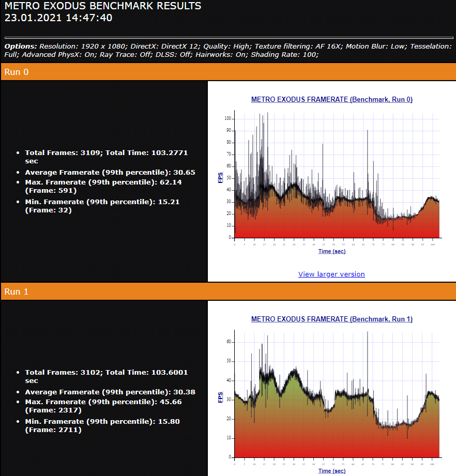Screen dimensions: 456x476
Task: Click 'Total Frames: 3102' entry in Run 1
Action: [x=107, y=376]
